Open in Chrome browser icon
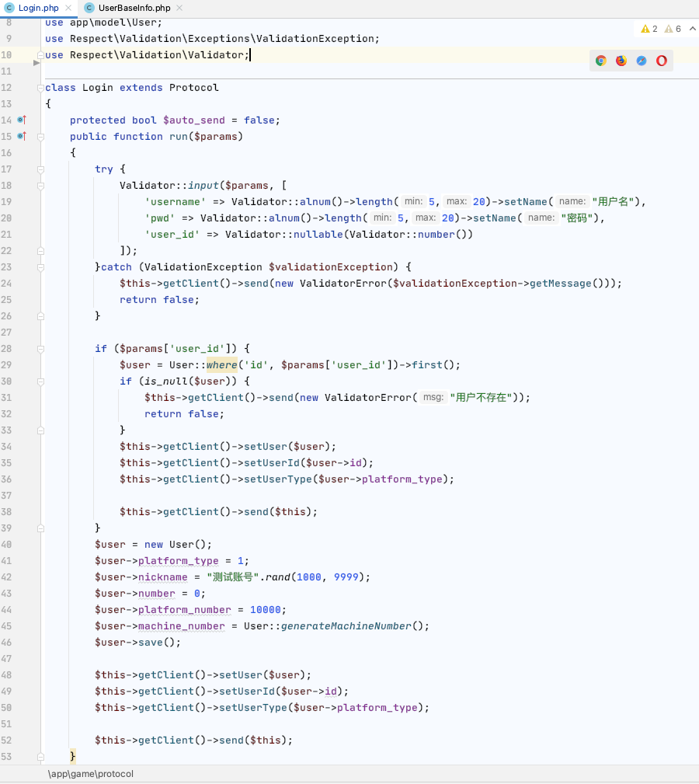Screen dimensions: 699x784 (x=601, y=61)
